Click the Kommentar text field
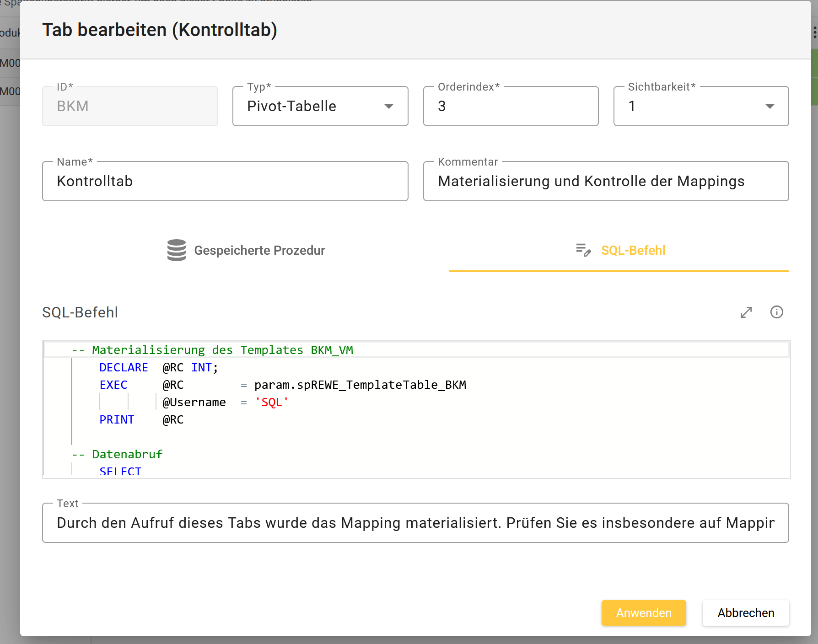Viewport: 818px width, 644px height. tap(606, 182)
